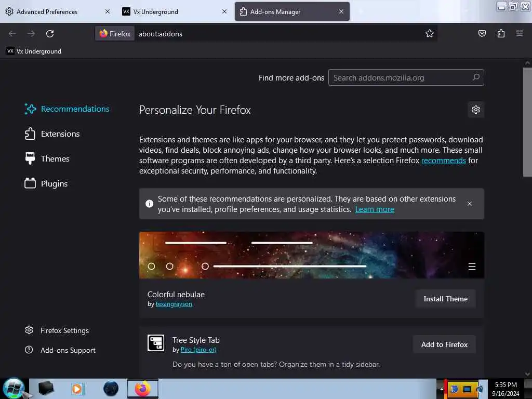Click the scrollbar down arrow
The height and width of the screenshot is (399, 532).
coord(527,374)
